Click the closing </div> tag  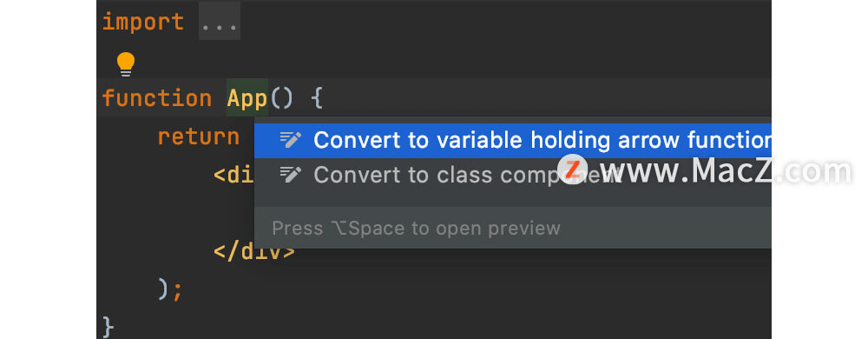click(254, 251)
